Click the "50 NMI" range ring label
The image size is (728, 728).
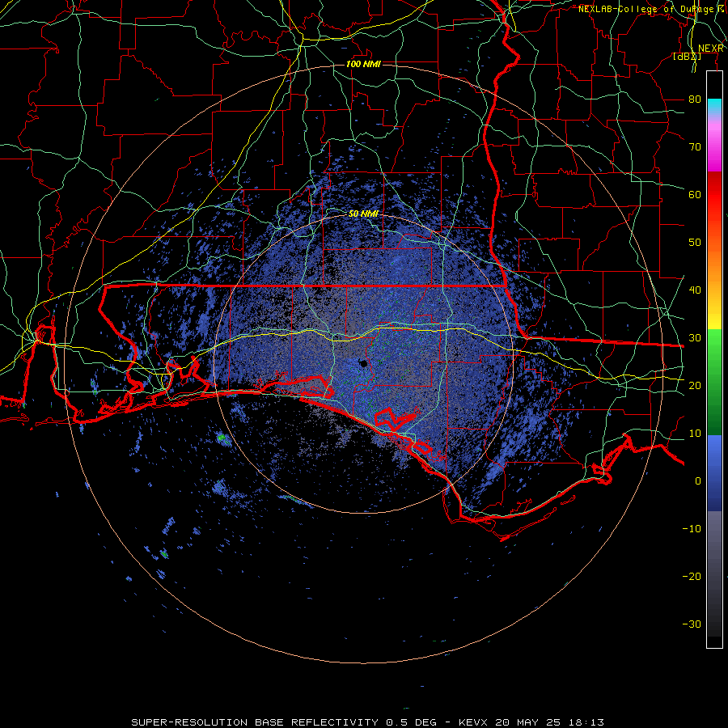(363, 214)
